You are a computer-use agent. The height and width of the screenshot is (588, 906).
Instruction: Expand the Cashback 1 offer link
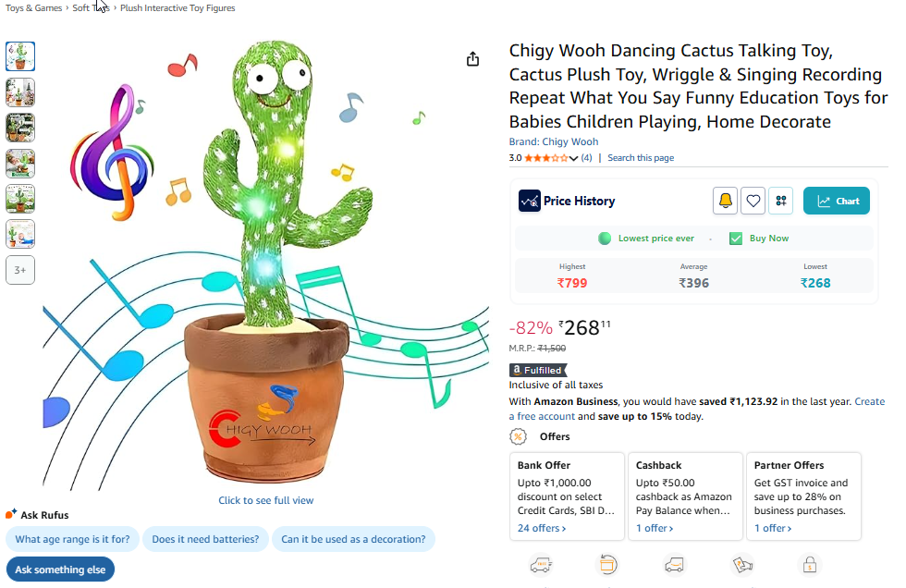tap(655, 528)
